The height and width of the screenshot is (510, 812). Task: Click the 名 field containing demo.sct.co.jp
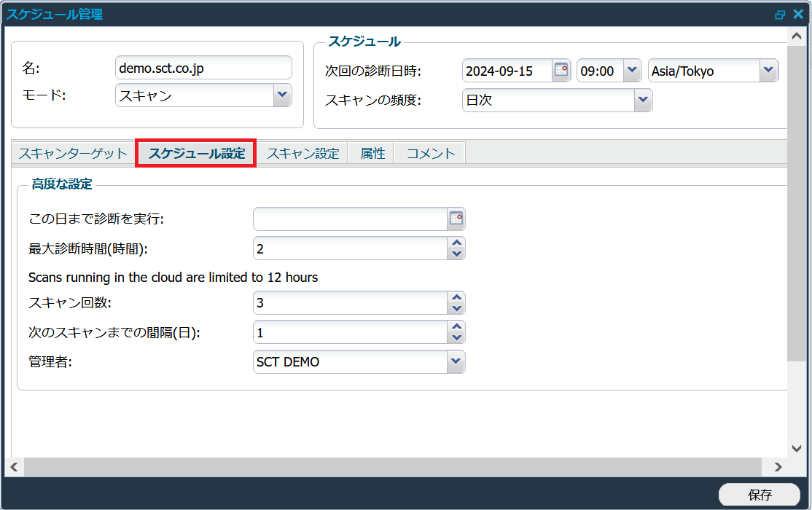[203, 68]
